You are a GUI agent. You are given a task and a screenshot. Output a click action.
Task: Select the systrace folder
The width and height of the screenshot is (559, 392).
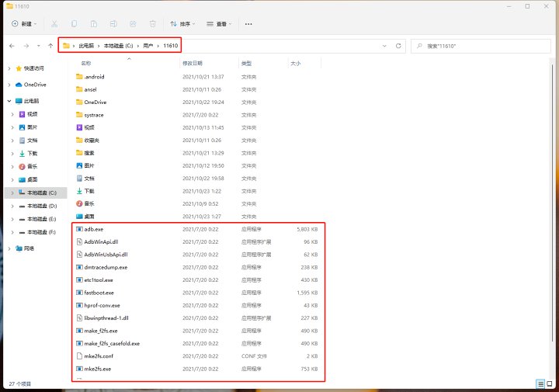198,115
